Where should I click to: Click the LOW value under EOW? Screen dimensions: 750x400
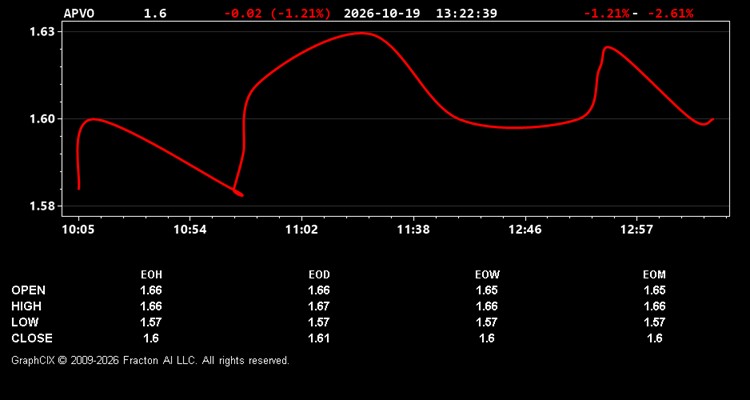pos(487,322)
